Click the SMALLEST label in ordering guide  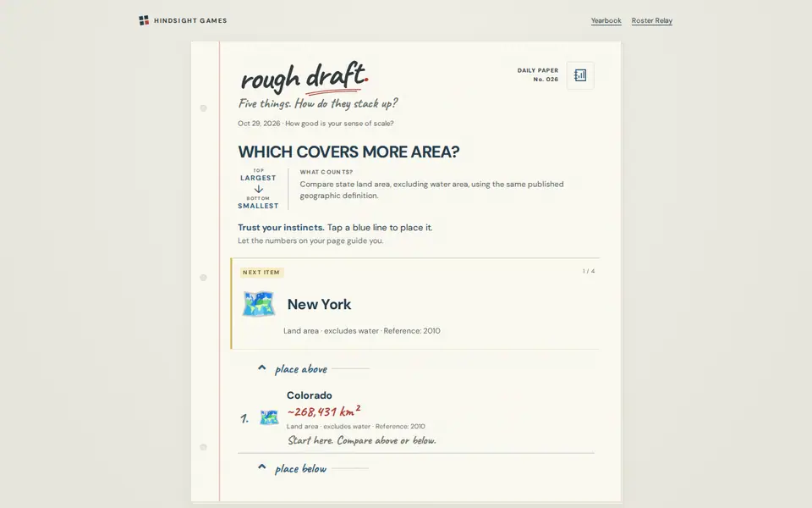coord(258,206)
